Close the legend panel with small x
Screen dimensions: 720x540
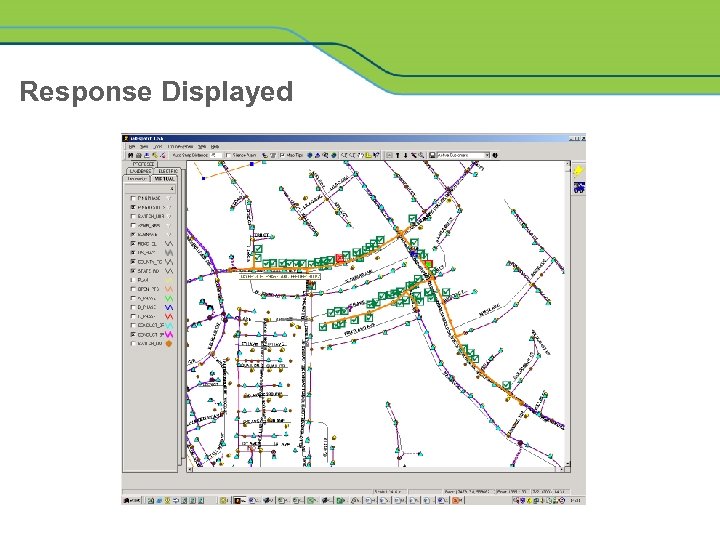[x=172, y=189]
